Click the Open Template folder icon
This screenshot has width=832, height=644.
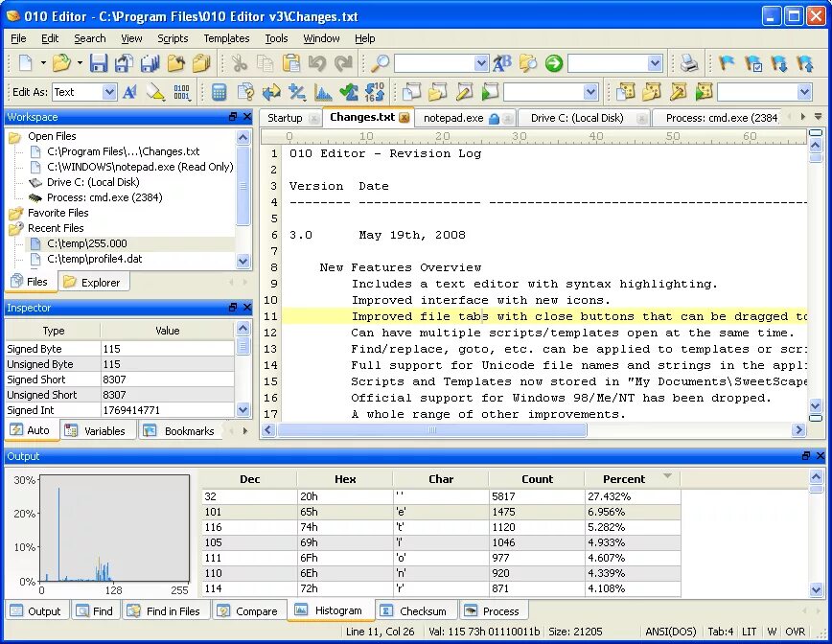652,92
